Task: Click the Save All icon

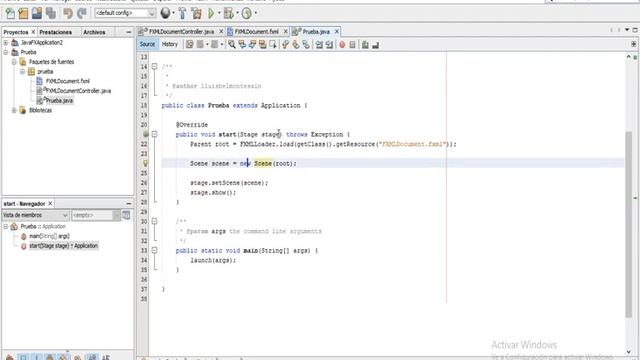Action: [51, 13]
